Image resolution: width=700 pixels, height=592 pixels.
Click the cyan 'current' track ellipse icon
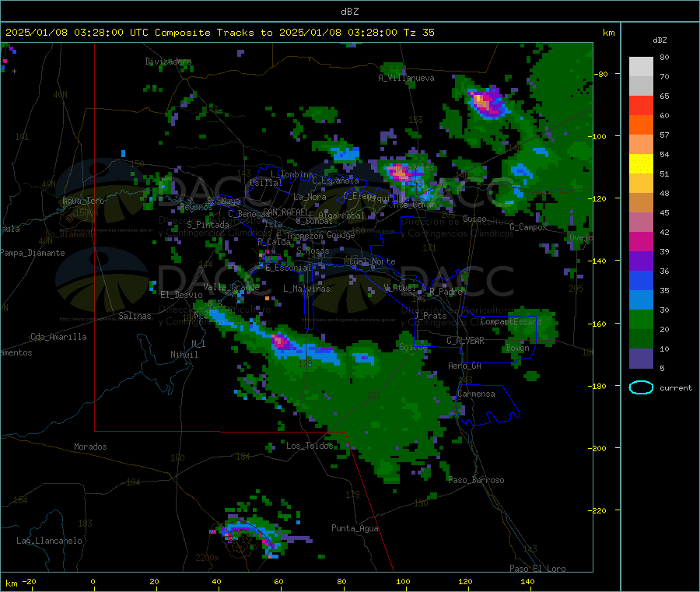(641, 387)
